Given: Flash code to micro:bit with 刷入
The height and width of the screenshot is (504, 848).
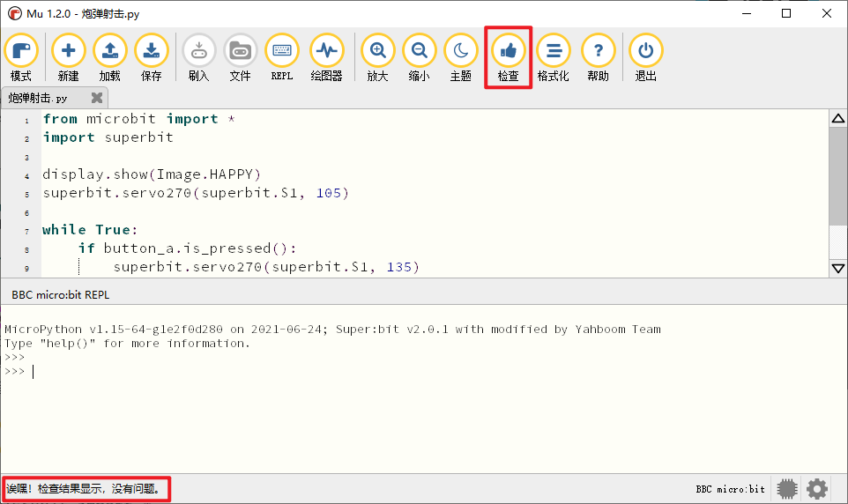Looking at the screenshot, I should pos(199,57).
